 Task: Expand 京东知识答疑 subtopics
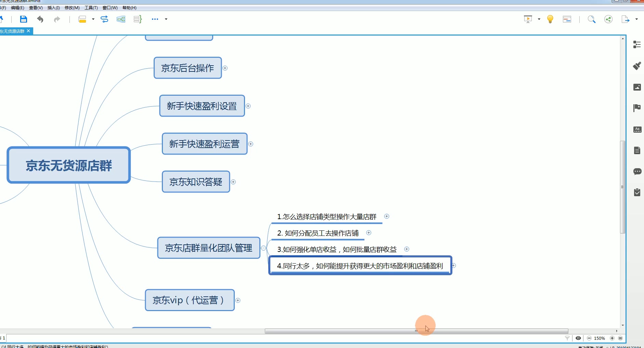pos(233,182)
